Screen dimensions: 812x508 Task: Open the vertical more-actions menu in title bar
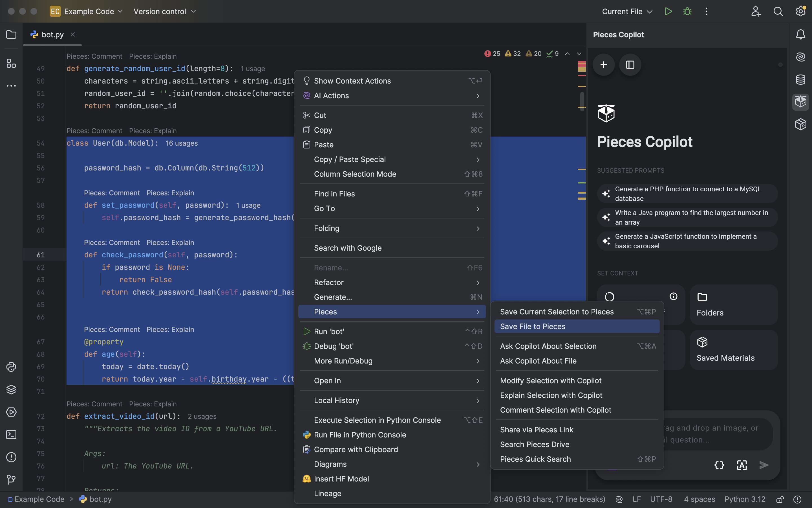(706, 11)
